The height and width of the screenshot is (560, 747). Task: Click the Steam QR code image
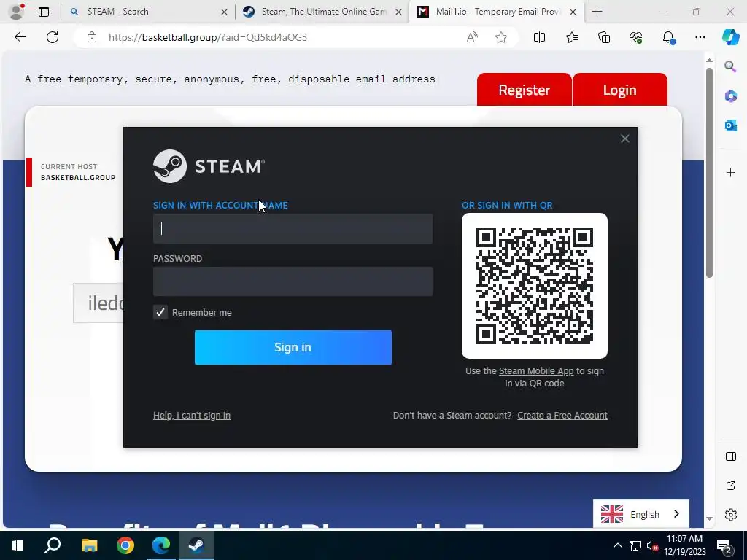[x=535, y=286]
